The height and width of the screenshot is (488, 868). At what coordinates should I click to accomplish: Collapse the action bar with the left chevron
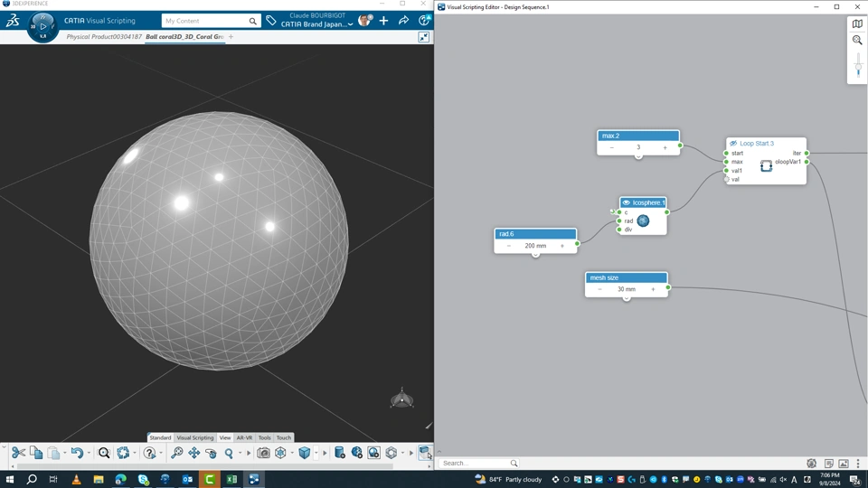[4, 446]
